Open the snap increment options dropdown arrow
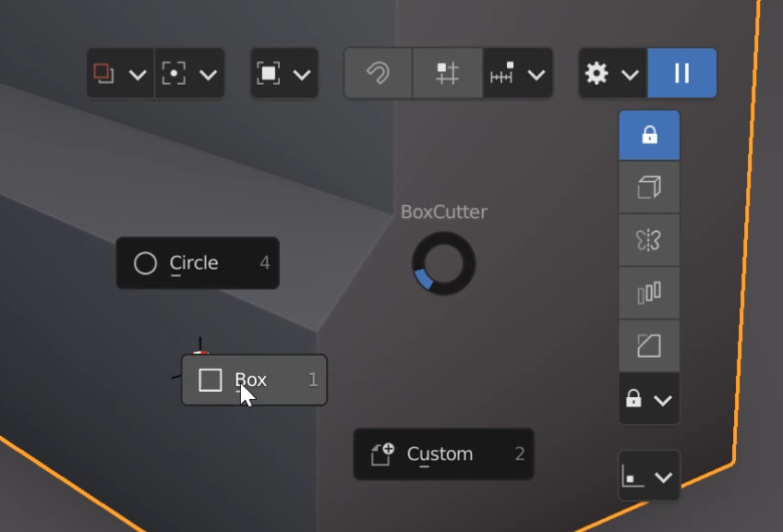Screen dimensions: 783x532 536,75
